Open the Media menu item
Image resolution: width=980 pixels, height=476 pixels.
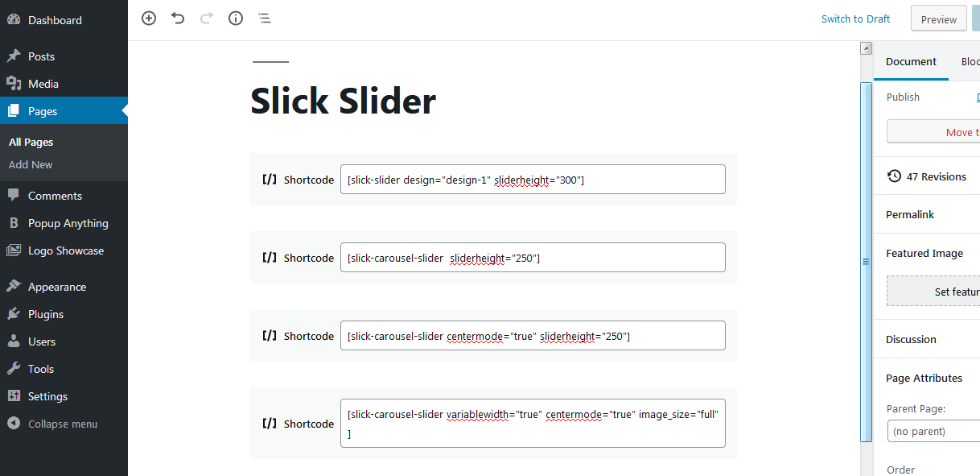tap(43, 84)
